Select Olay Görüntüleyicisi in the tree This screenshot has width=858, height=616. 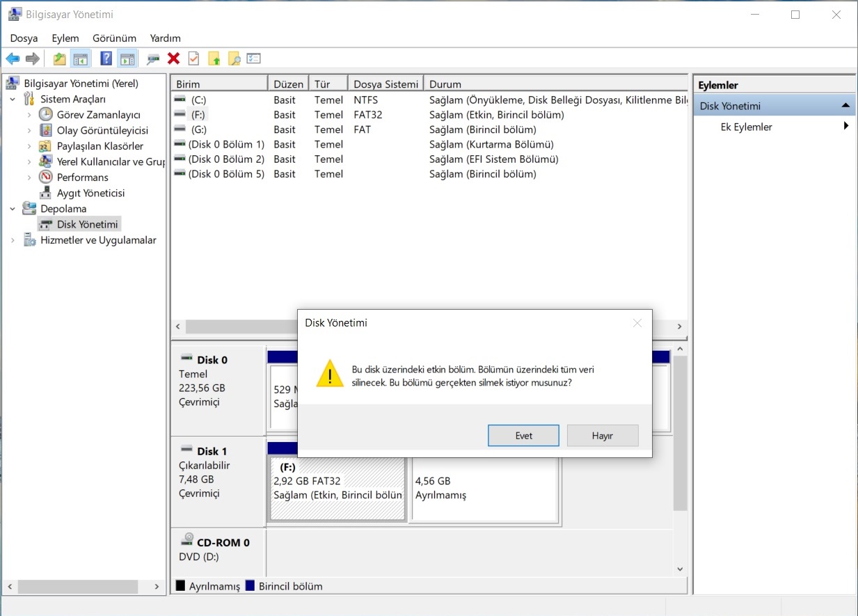(102, 130)
